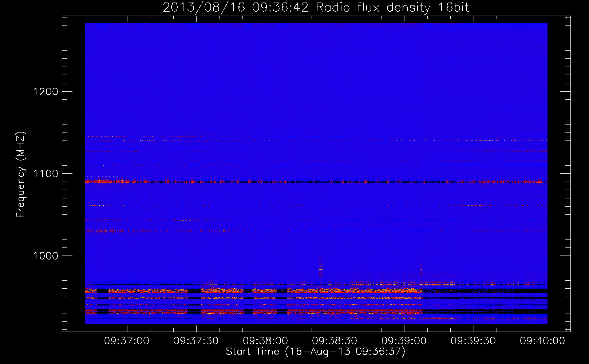Screen dimensions: 589x364
Task: Select the 09:38:30 time tick label
Action: (x=335, y=341)
